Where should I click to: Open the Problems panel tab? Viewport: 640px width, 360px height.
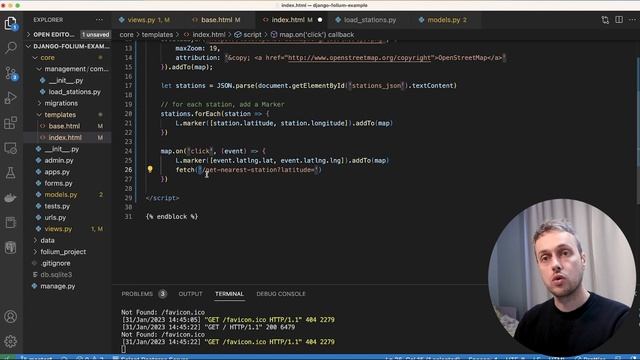pos(137,294)
